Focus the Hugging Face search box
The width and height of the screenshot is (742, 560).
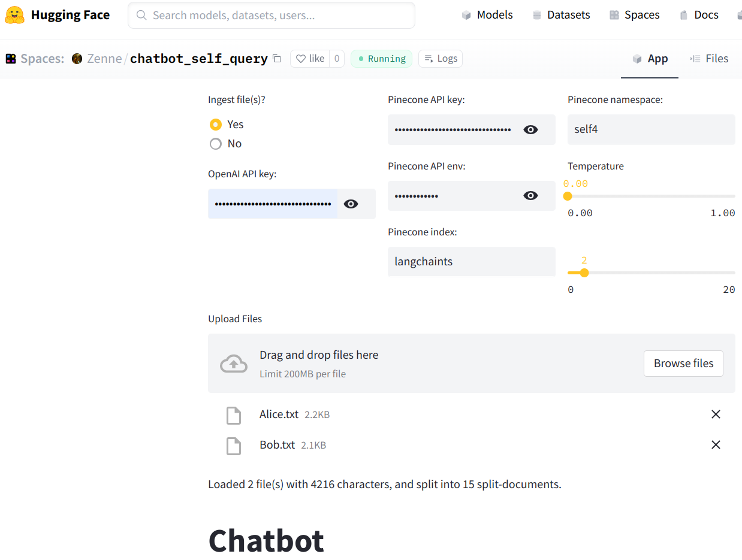point(272,15)
